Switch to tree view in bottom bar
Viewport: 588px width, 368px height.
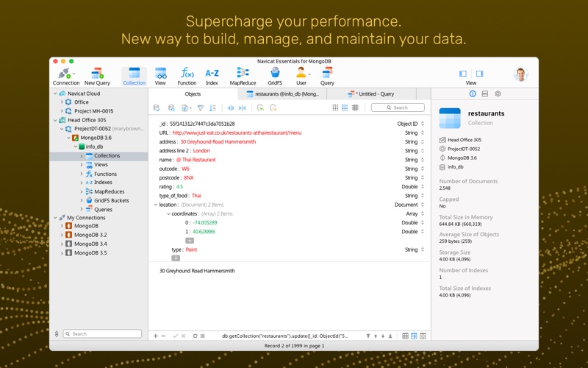(x=414, y=336)
